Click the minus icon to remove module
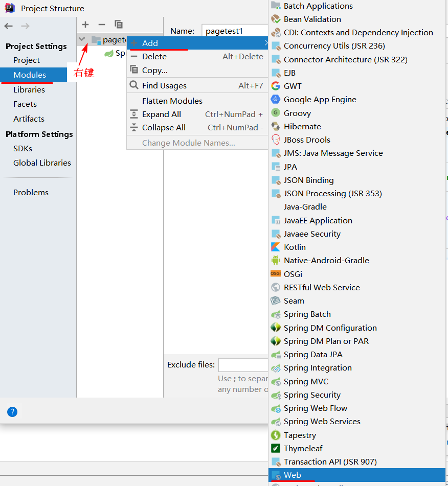 (101, 24)
